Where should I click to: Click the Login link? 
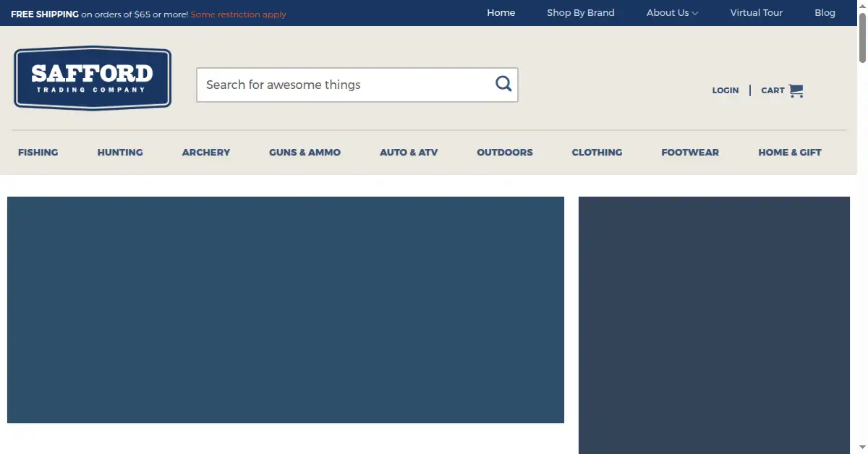tap(726, 90)
